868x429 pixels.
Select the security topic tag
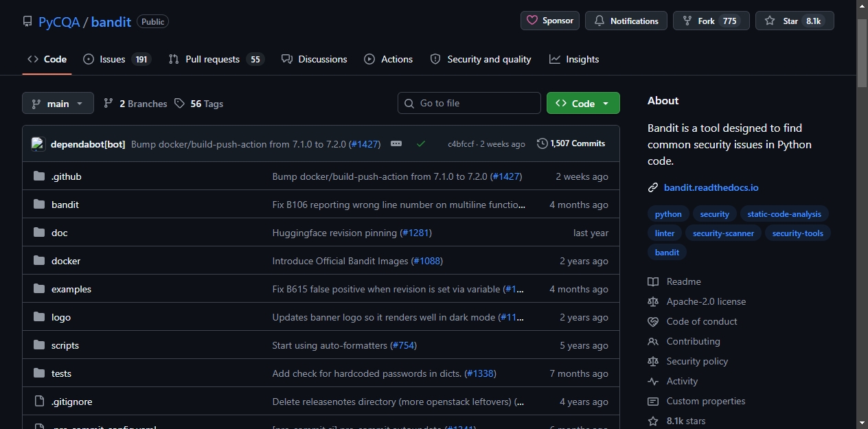[x=715, y=214]
